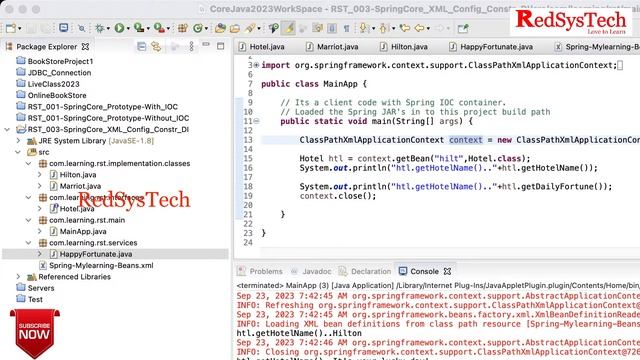Click 'htl.getHotelName()..Hilton' console output line
Image resolution: width=640 pixels, height=360 pixels.
[299, 333]
